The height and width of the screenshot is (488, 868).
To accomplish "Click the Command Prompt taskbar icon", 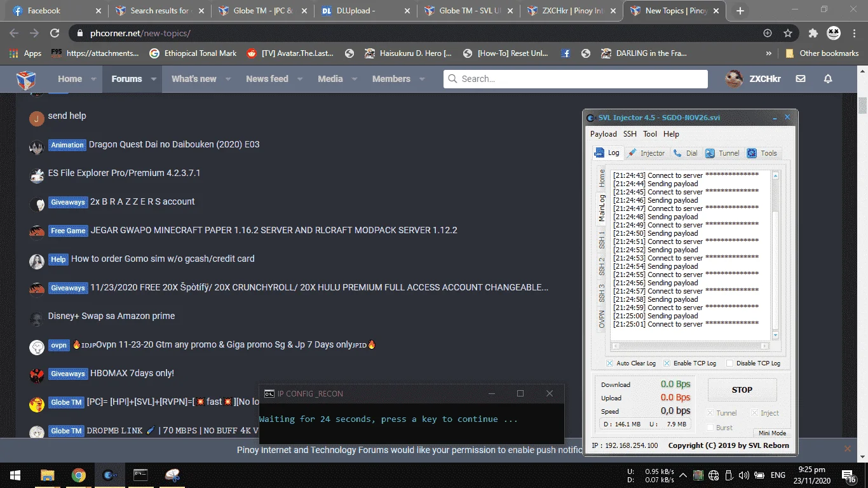I will point(140,475).
